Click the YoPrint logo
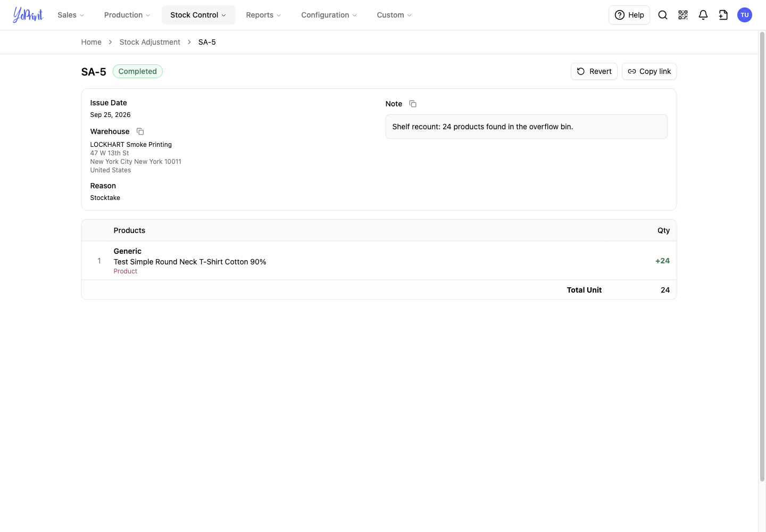 tap(28, 15)
